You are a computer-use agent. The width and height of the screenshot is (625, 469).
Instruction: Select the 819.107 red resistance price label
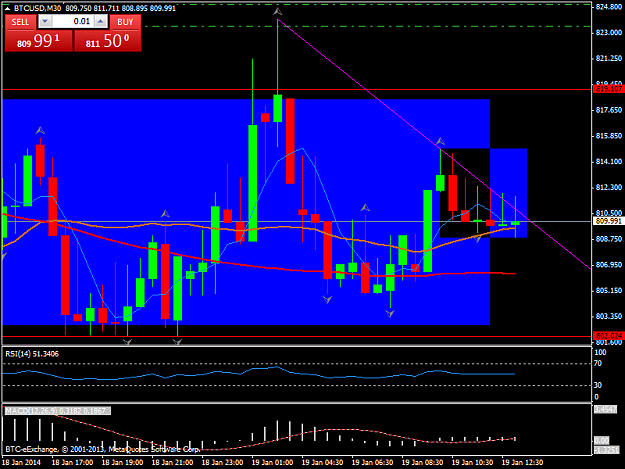(x=609, y=89)
